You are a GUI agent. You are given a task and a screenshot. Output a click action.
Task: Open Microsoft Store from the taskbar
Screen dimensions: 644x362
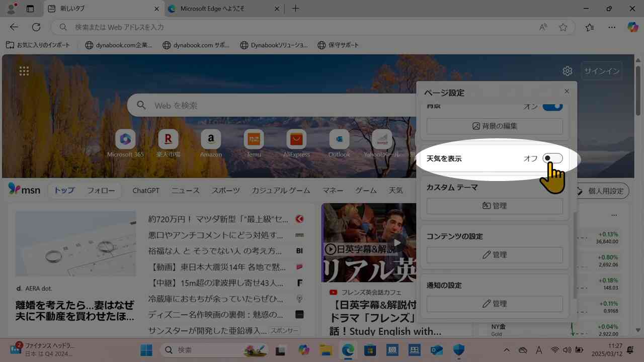tap(370, 350)
